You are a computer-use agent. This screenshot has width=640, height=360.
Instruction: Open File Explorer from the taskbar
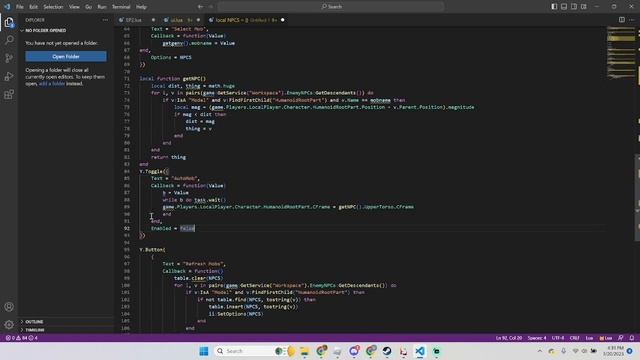(304, 351)
